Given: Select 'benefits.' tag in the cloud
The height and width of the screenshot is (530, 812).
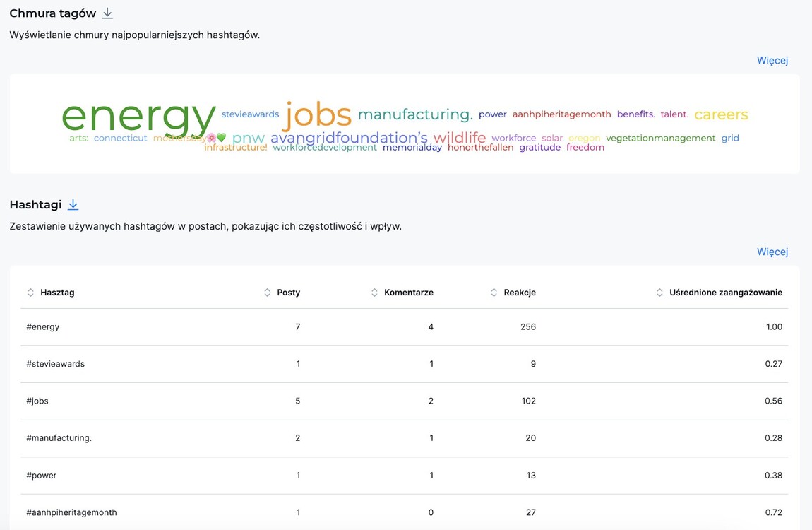Looking at the screenshot, I should coord(636,114).
